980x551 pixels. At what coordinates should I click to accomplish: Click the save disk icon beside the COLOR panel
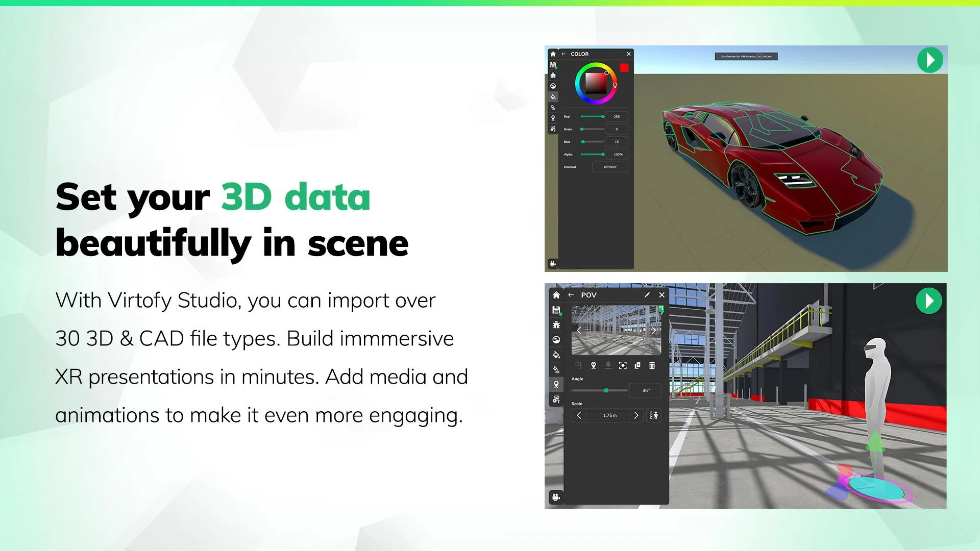pyautogui.click(x=553, y=65)
